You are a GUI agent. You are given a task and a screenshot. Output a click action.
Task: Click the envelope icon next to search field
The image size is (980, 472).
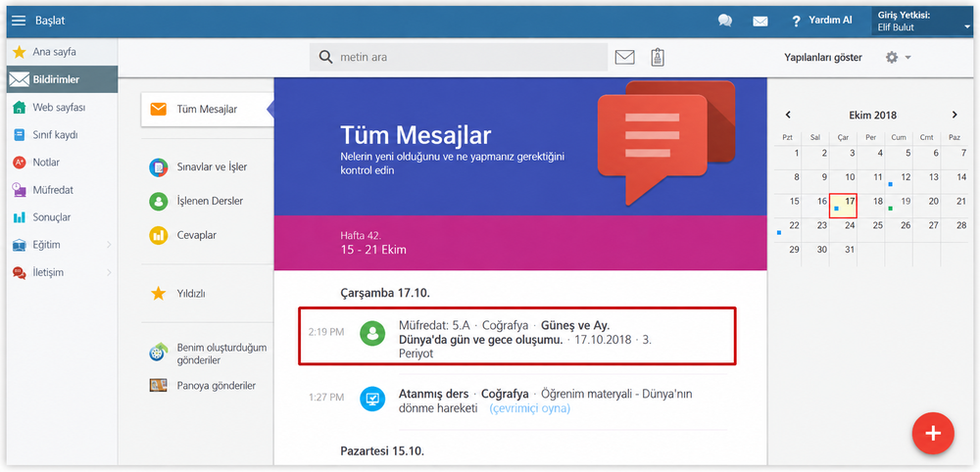coord(625,57)
